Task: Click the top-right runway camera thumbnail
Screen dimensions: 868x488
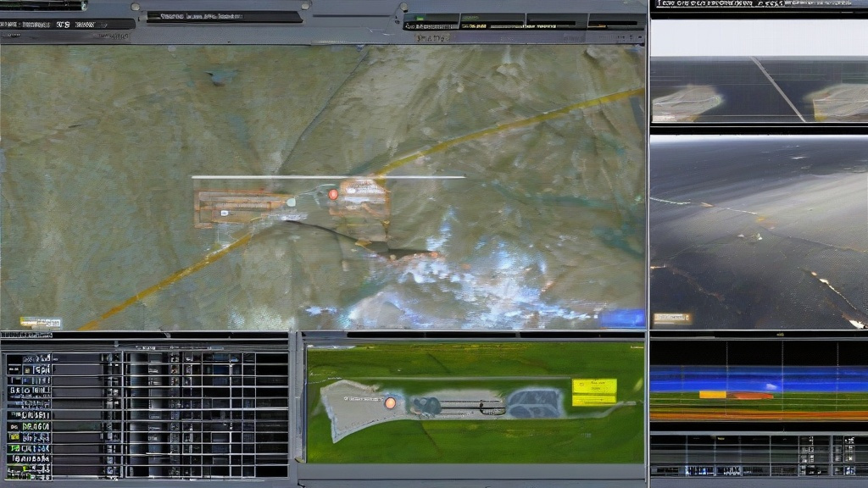Action: click(x=759, y=90)
